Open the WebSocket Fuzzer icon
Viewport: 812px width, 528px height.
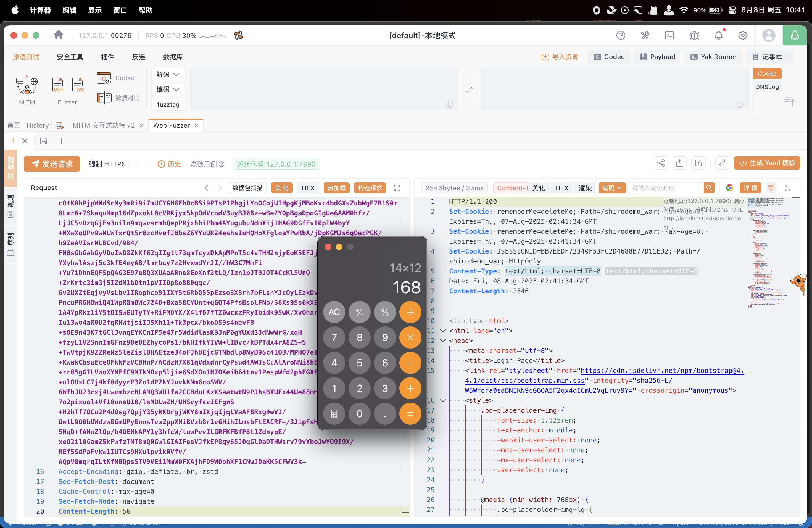pyautogui.click(x=78, y=85)
